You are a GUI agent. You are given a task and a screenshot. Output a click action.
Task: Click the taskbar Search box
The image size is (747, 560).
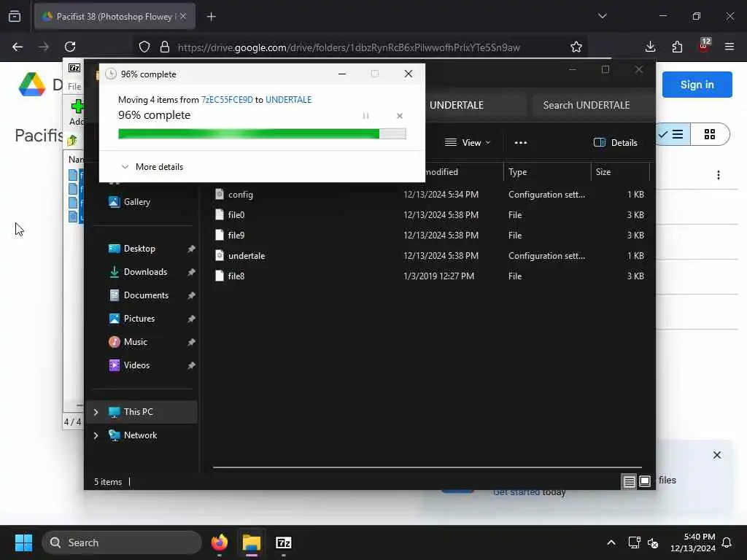point(122,542)
